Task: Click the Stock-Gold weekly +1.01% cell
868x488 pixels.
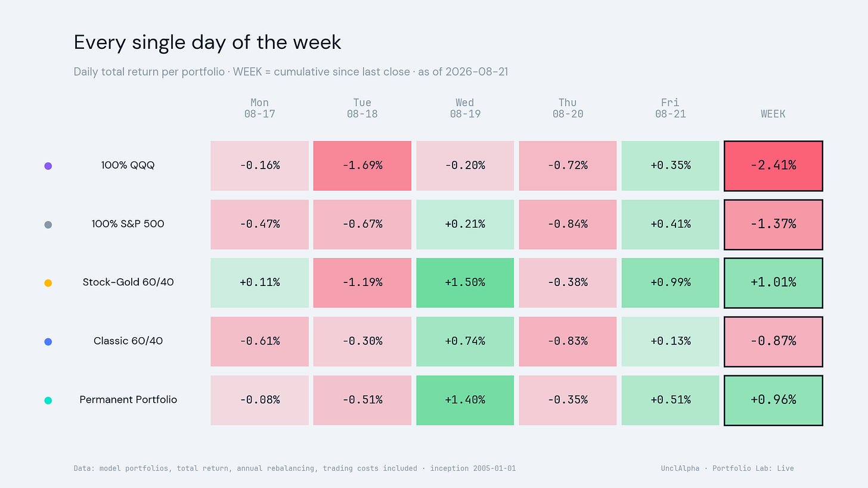Action: pyautogui.click(x=773, y=282)
